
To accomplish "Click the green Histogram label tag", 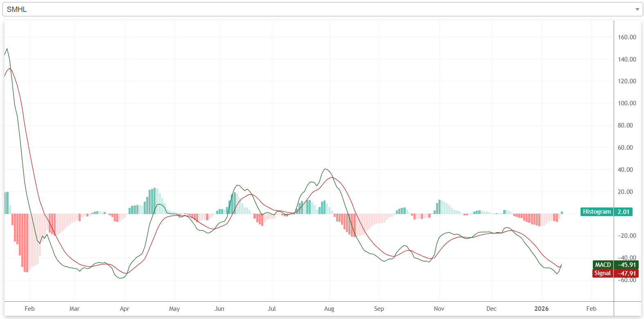I will coord(597,212).
